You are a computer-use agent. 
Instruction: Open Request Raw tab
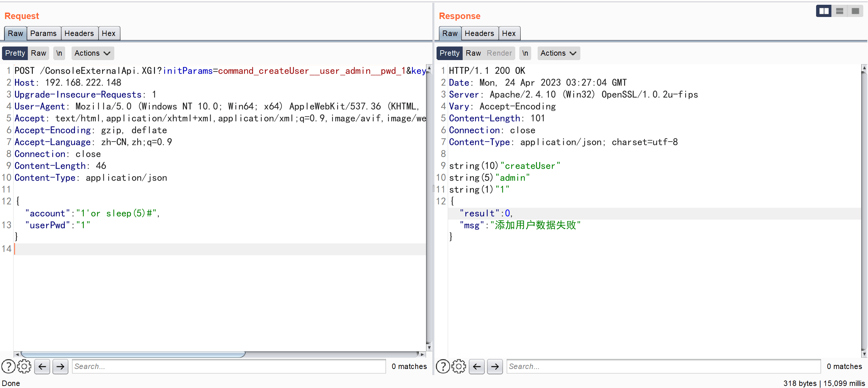coord(16,33)
